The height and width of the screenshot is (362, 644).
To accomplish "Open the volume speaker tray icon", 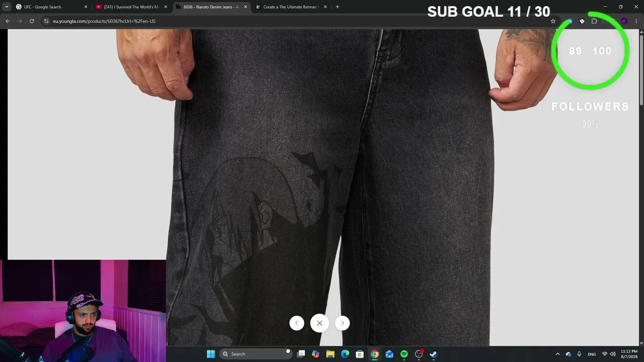I will click(x=613, y=354).
